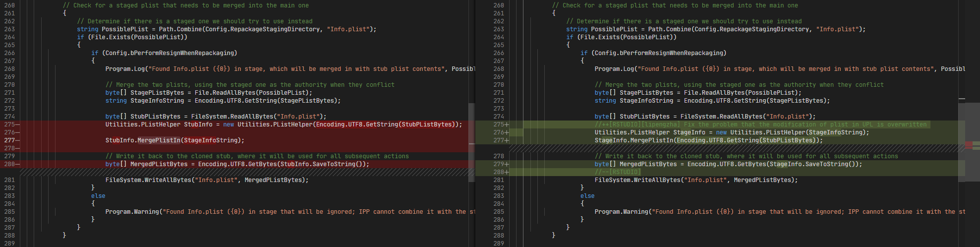Click the else keyword in the right pane

tap(587, 196)
